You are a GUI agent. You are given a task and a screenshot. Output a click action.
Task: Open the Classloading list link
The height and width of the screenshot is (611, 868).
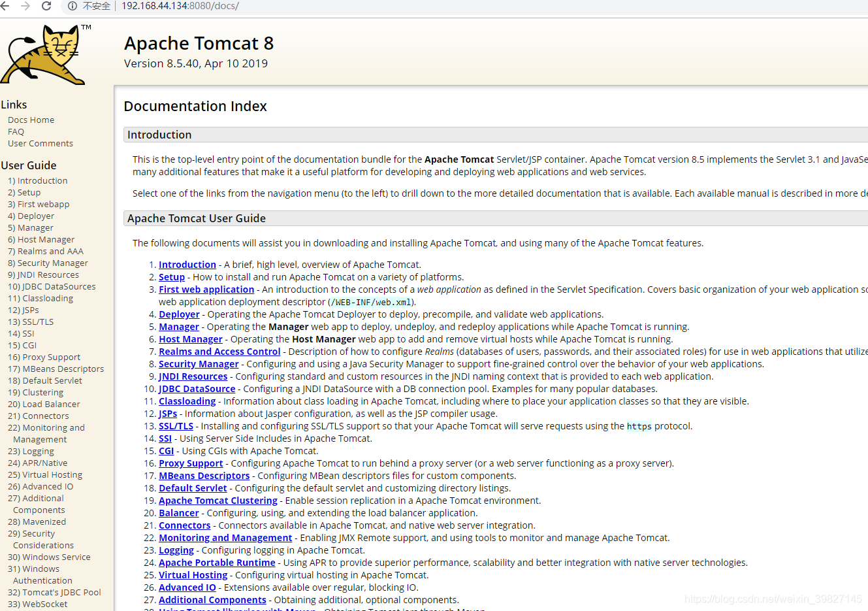pos(187,401)
